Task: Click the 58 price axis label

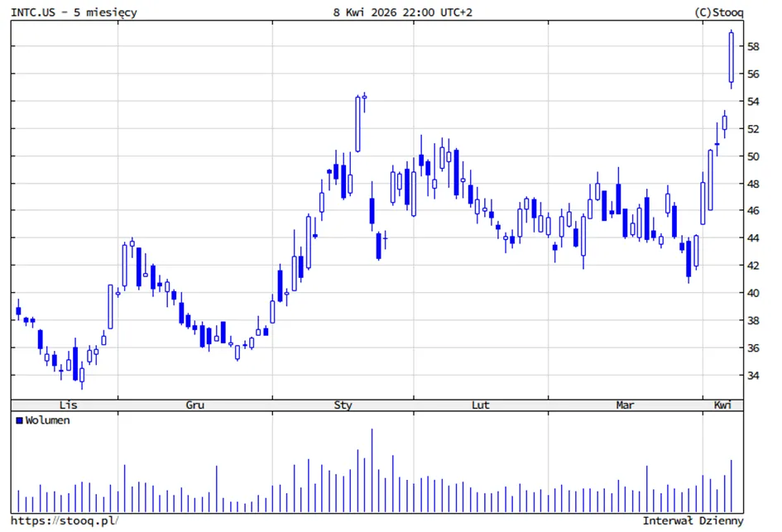Action: pyautogui.click(x=753, y=46)
